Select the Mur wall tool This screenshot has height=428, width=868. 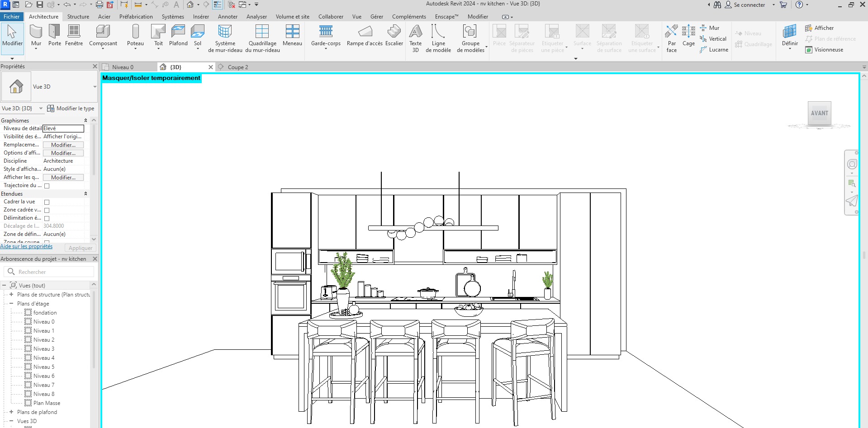36,36
